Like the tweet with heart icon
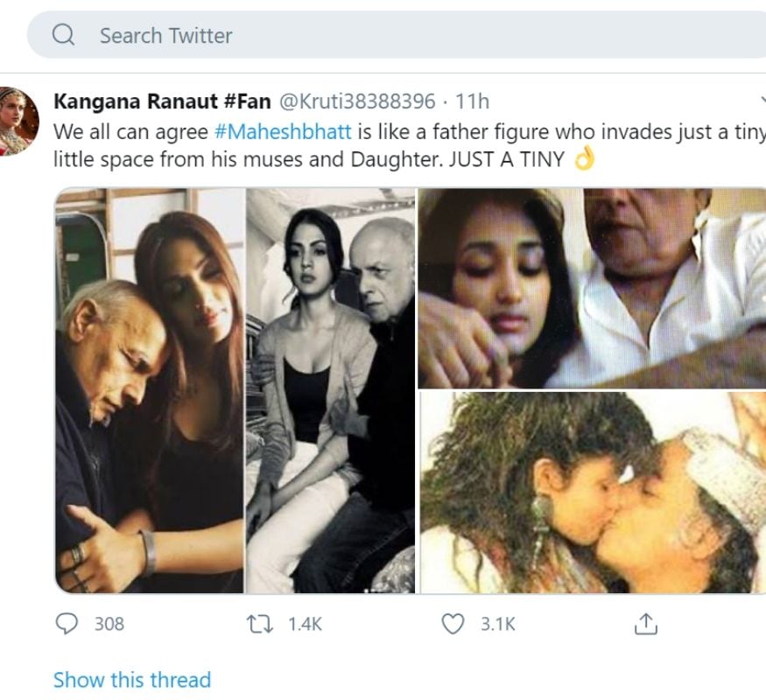Image resolution: width=766 pixels, height=700 pixels. pos(452,624)
